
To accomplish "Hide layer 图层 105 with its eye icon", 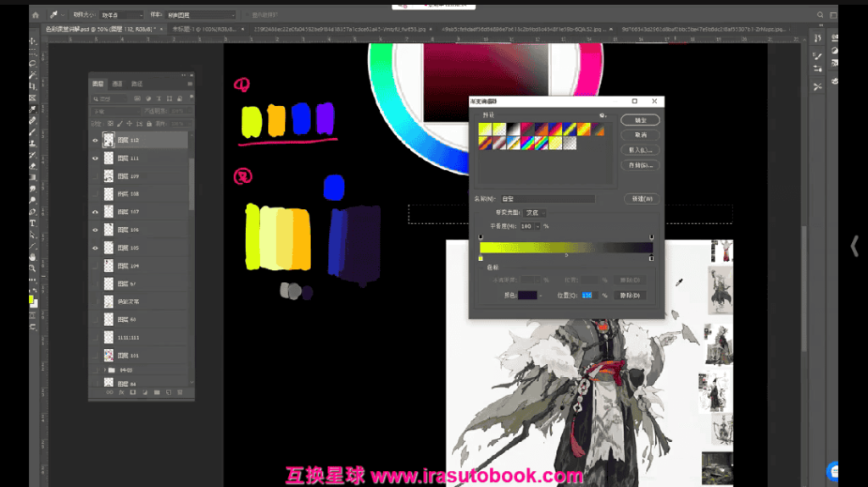I will 95,248.
